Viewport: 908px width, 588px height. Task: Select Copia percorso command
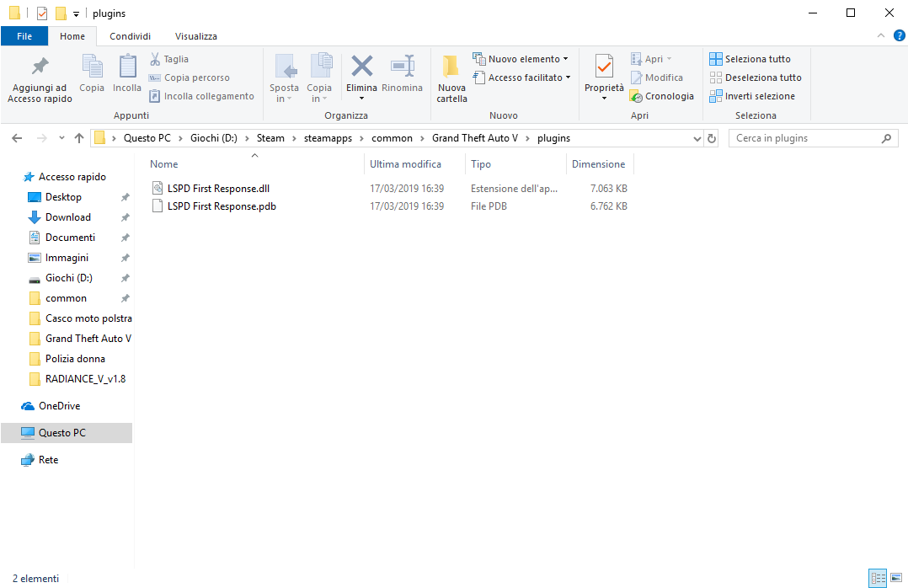coord(190,78)
